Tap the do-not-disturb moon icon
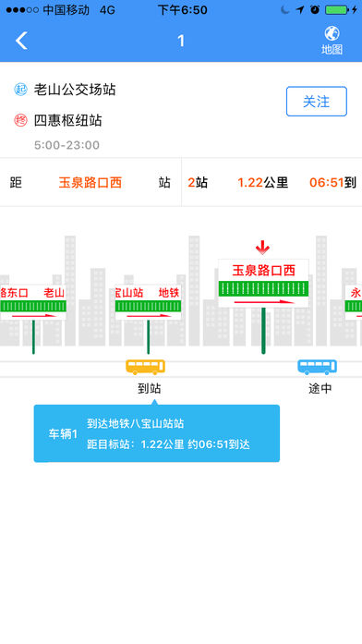362x644 pixels. click(285, 10)
